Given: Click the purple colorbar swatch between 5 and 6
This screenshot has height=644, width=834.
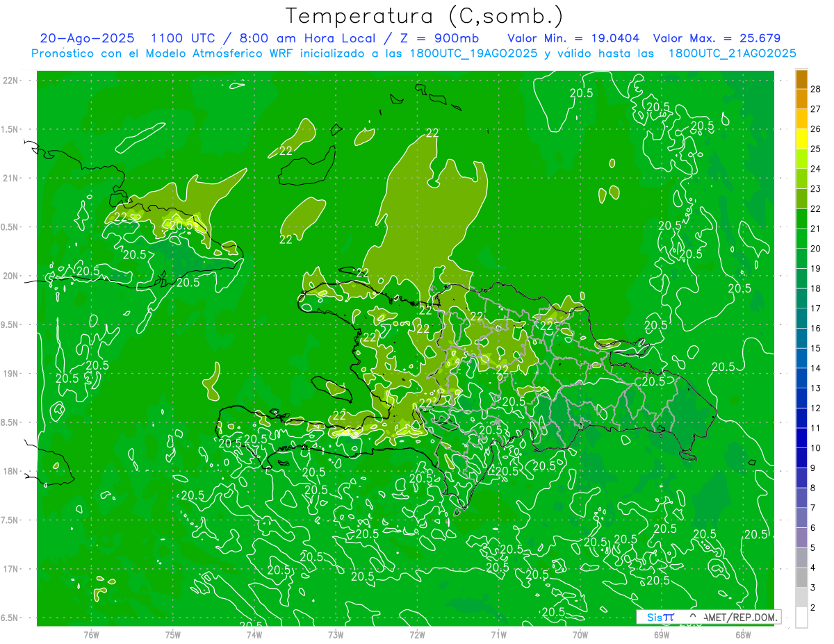Looking at the screenshot, I should click(801, 538).
